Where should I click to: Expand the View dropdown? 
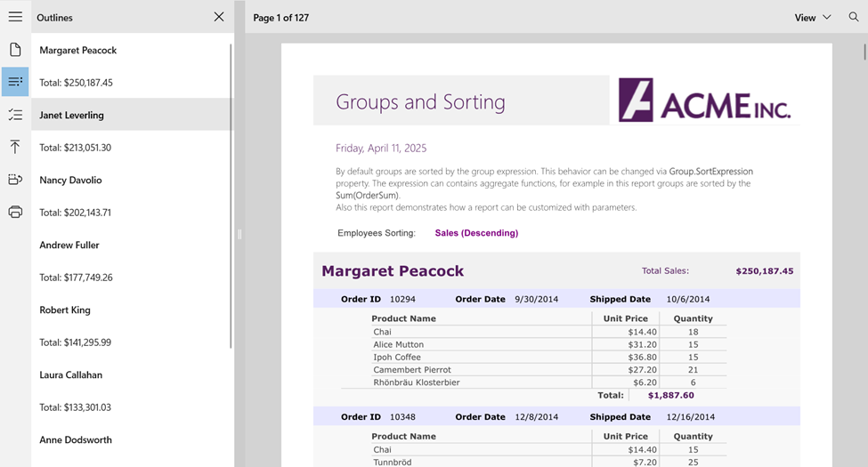(x=812, y=18)
